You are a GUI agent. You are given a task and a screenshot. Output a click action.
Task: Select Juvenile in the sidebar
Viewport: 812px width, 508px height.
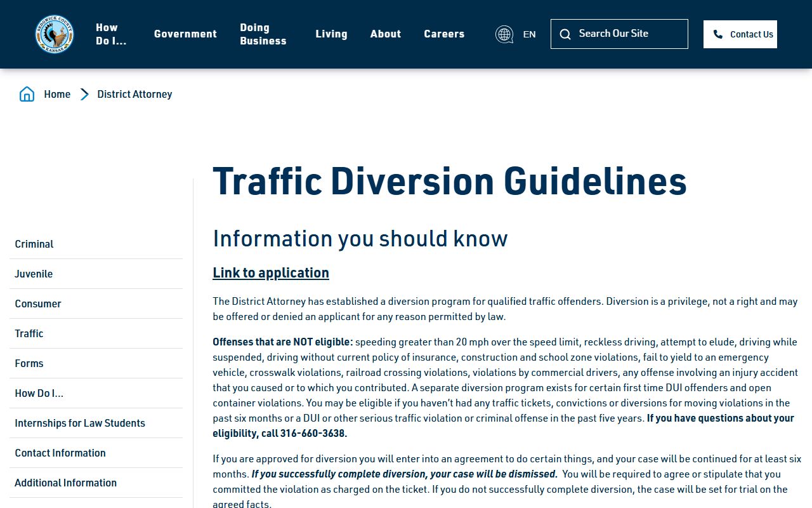click(x=96, y=274)
